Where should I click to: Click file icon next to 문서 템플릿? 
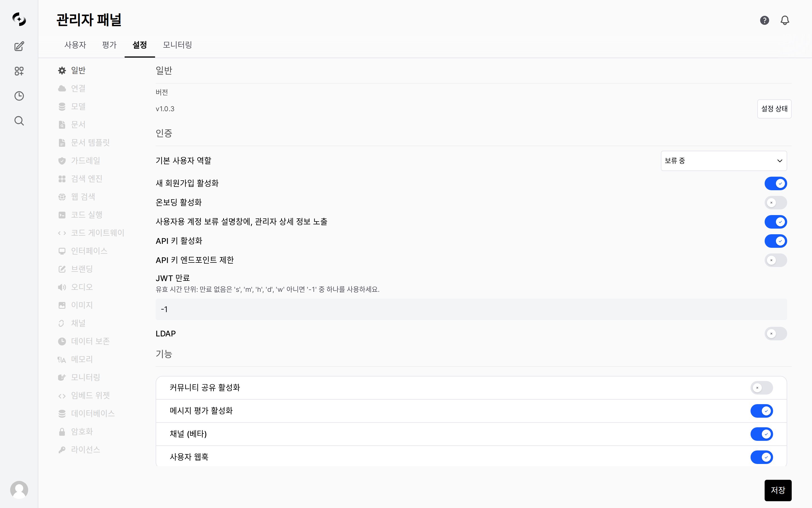click(x=62, y=143)
